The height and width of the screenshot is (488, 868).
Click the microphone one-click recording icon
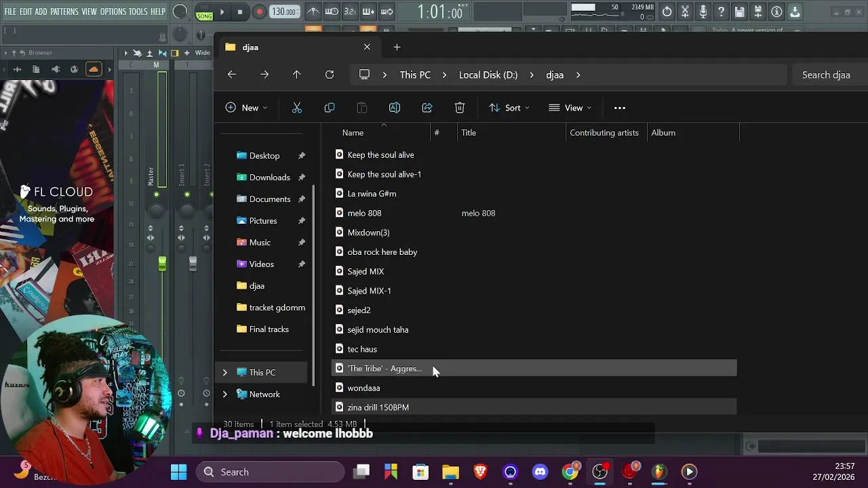pyautogui.click(x=703, y=12)
